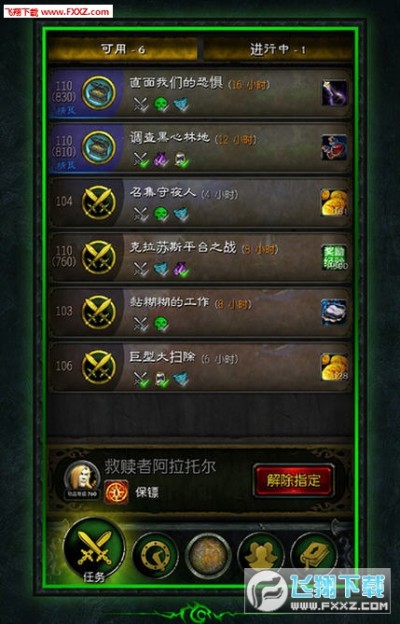Click the 保镖 ability icon
400x624 pixels.
tap(117, 492)
